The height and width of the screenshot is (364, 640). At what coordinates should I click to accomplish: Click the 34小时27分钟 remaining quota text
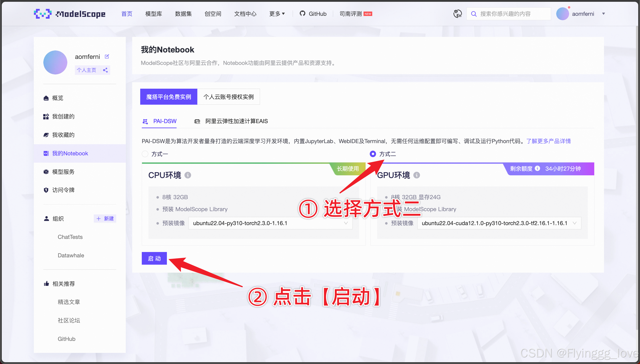click(x=563, y=168)
